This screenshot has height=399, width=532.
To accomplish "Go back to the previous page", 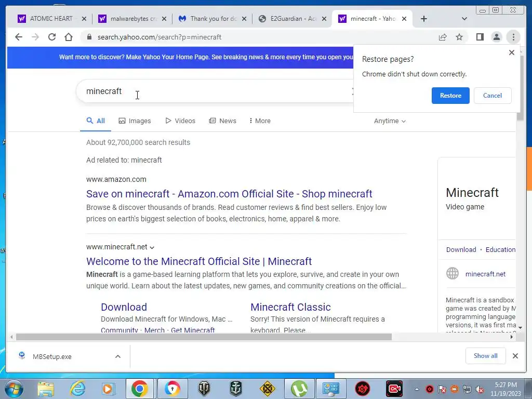I will [19, 37].
